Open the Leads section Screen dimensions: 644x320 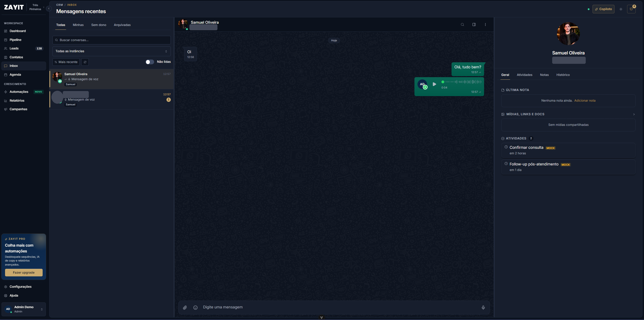coord(23,48)
